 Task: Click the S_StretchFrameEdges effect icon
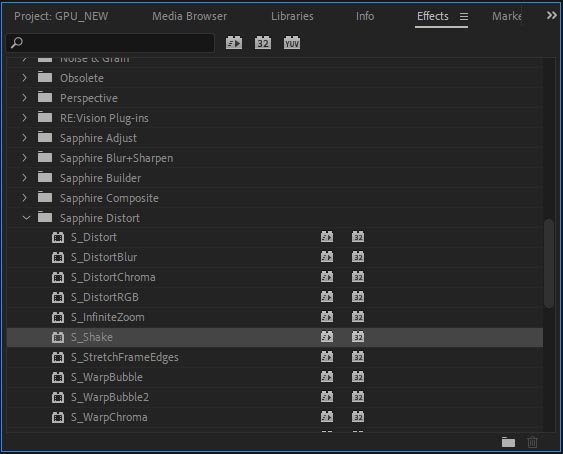[x=58, y=357]
